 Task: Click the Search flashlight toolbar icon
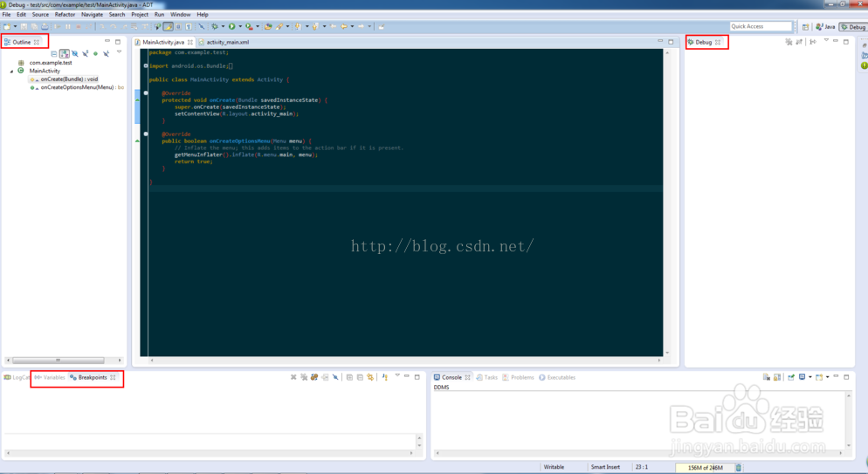[x=279, y=26]
